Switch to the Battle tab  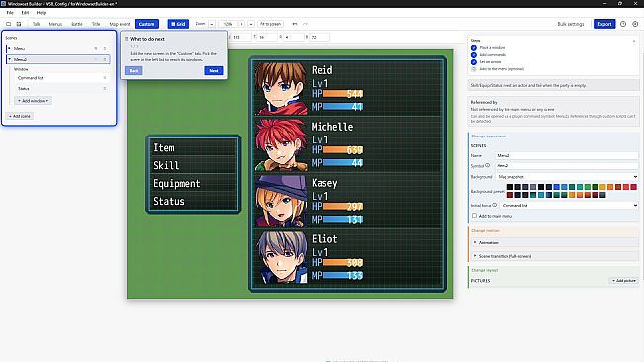pos(77,24)
